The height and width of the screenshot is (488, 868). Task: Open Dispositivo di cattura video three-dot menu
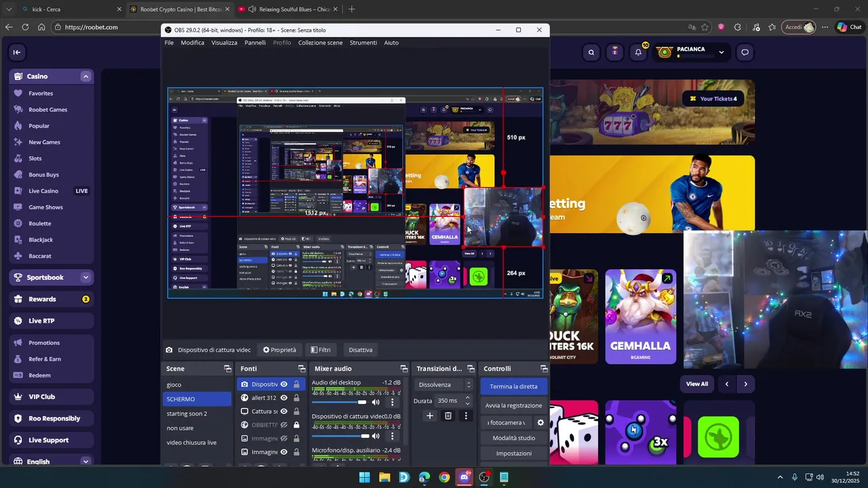coord(392,436)
